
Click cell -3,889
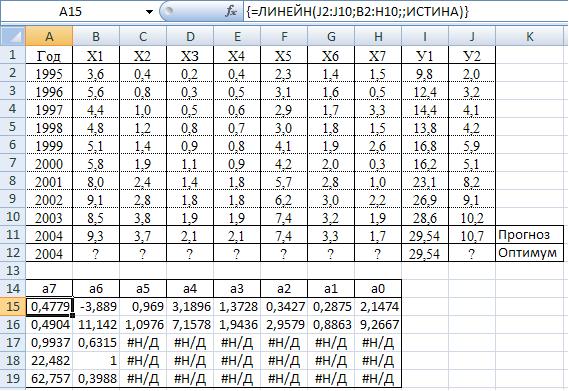[x=96, y=307]
